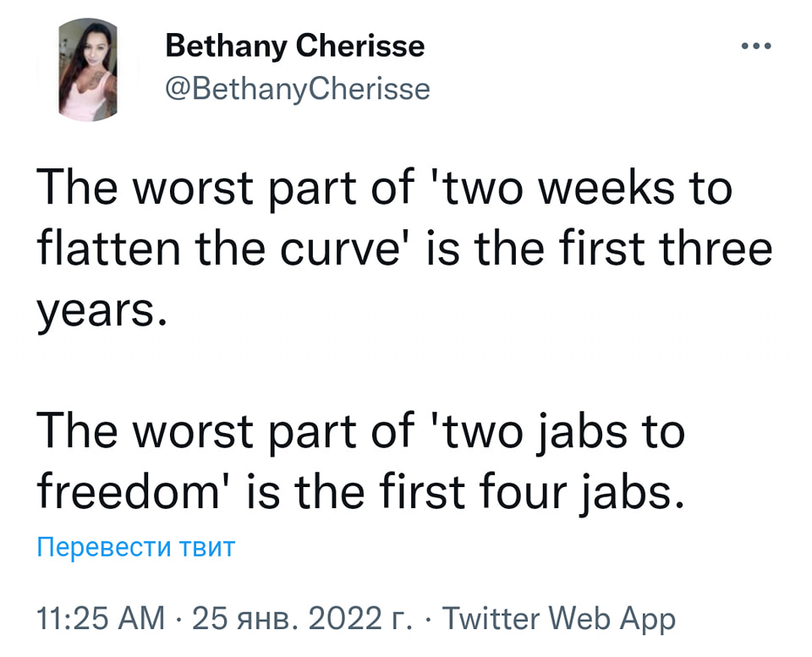Visit the @BethanyCherisse handle link

click(x=298, y=88)
